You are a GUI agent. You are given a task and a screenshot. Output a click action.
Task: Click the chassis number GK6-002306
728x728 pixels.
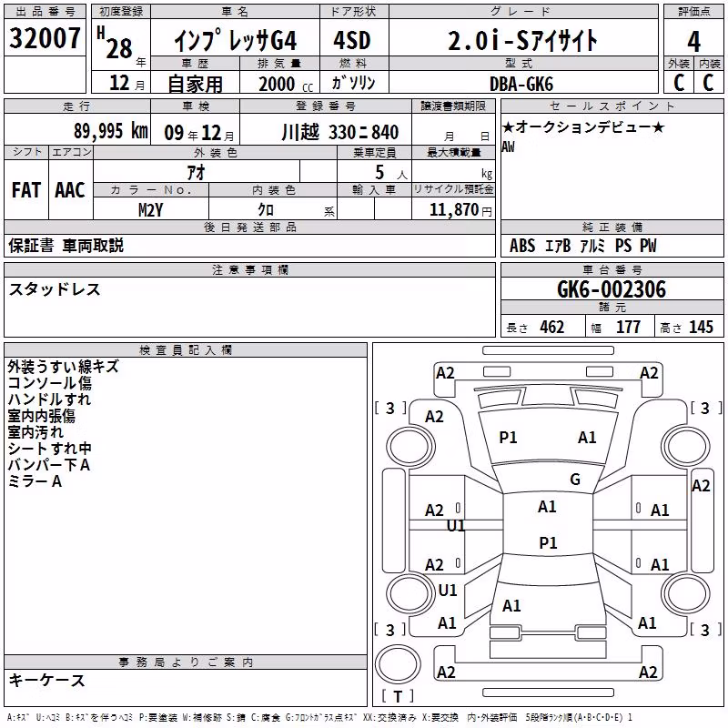[612, 289]
